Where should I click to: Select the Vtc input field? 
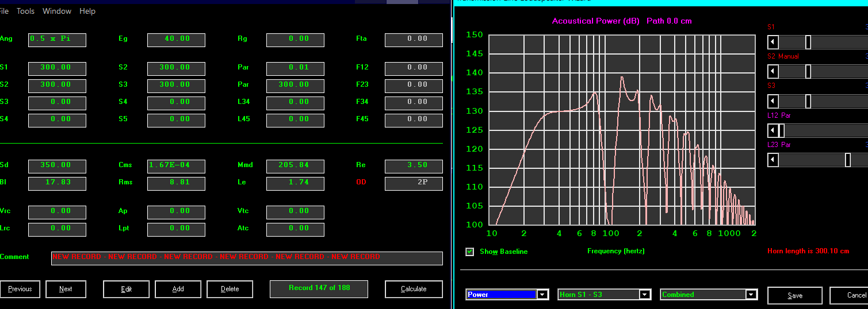click(x=295, y=212)
